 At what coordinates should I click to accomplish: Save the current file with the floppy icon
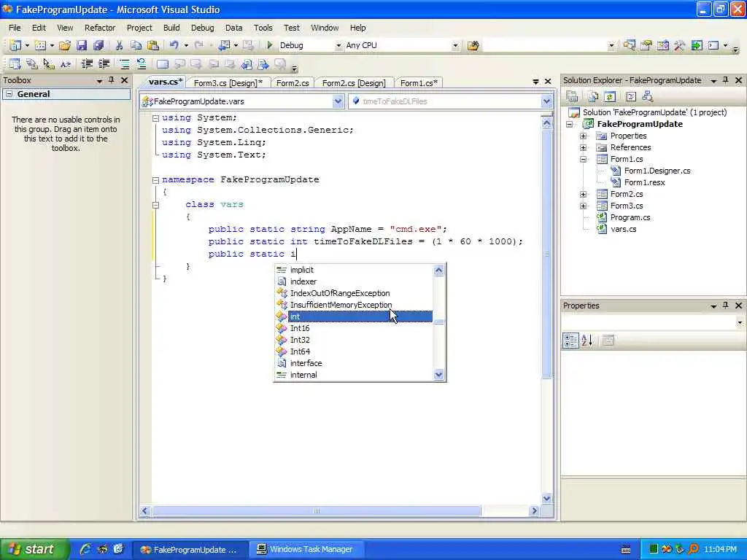82,45
